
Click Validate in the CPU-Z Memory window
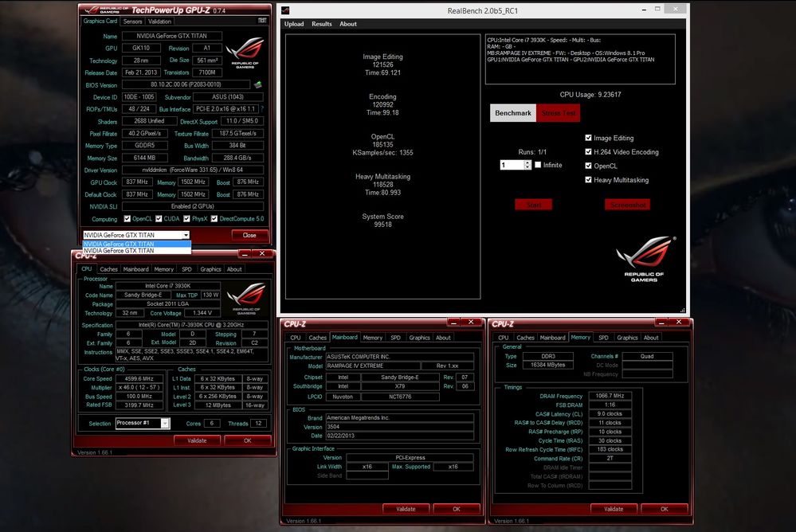tap(614, 509)
